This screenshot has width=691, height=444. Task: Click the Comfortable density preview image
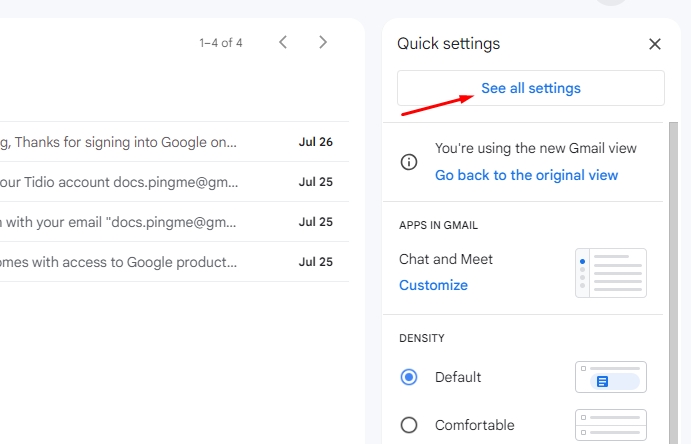tap(610, 425)
